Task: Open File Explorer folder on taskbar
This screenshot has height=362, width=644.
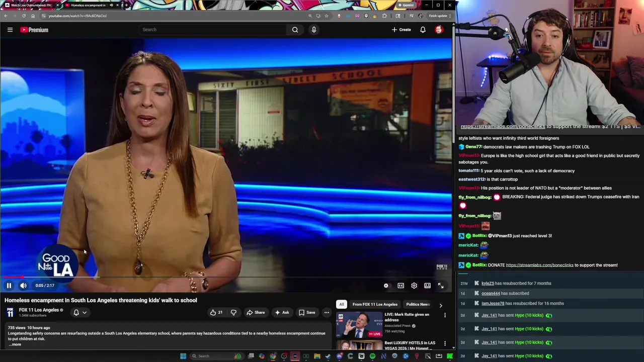Action: [x=317, y=356]
